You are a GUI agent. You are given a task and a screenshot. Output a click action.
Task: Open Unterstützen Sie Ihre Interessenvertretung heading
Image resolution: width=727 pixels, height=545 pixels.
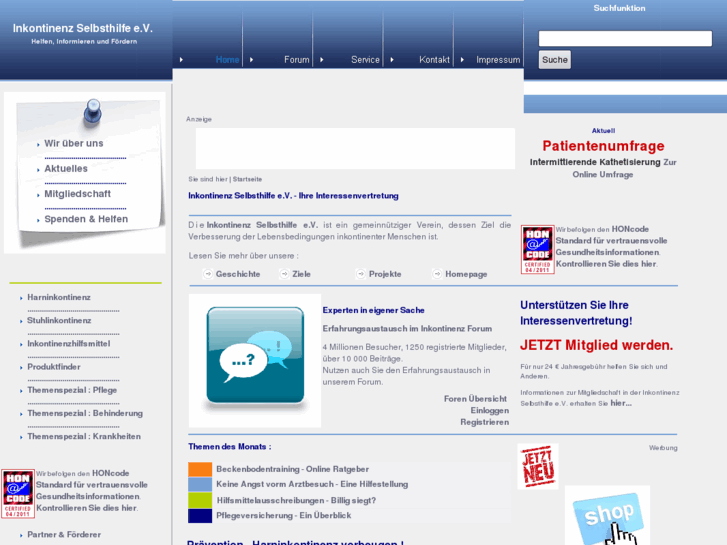576,313
